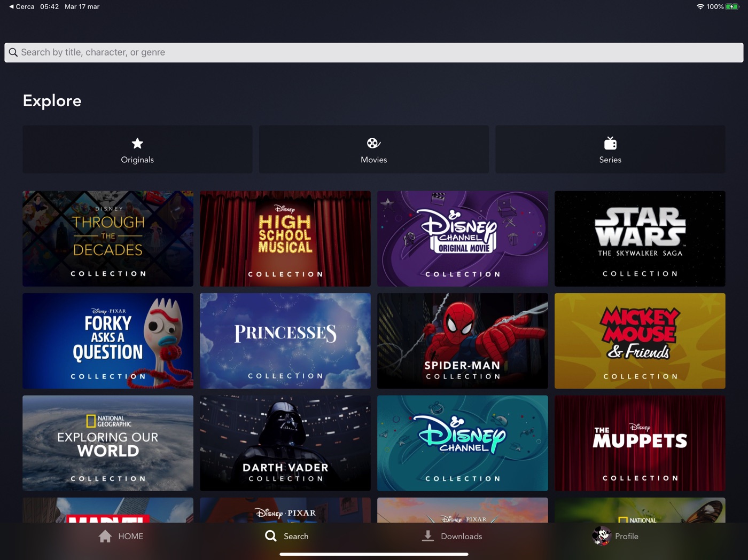The image size is (748, 560).
Task: Focus the search by title field
Action: (x=374, y=52)
